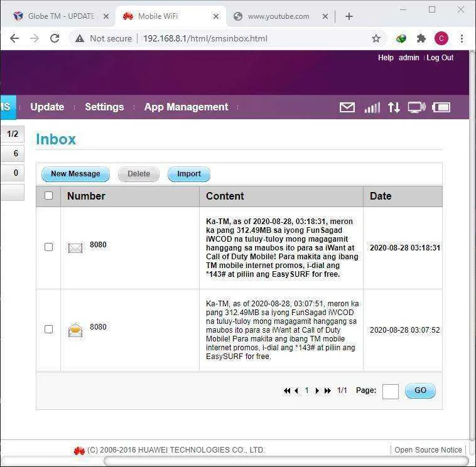476x467 pixels.
Task: Open the App Management menu
Action: pos(186,107)
